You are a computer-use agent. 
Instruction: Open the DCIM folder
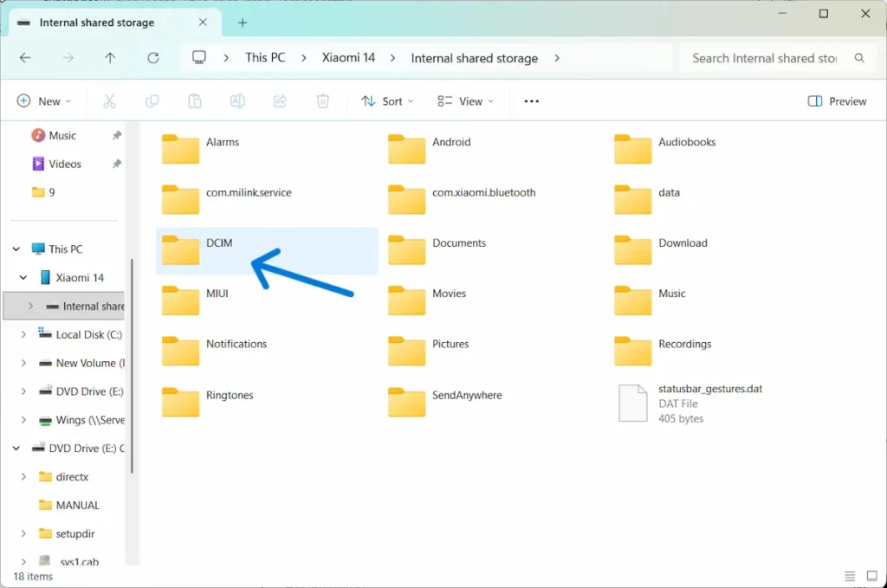pyautogui.click(x=267, y=250)
